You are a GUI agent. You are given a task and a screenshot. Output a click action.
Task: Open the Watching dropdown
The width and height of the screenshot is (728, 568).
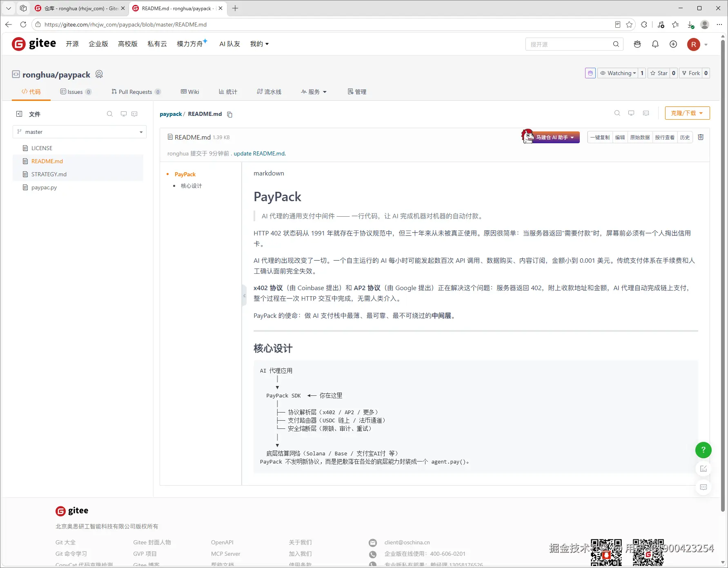coord(618,73)
